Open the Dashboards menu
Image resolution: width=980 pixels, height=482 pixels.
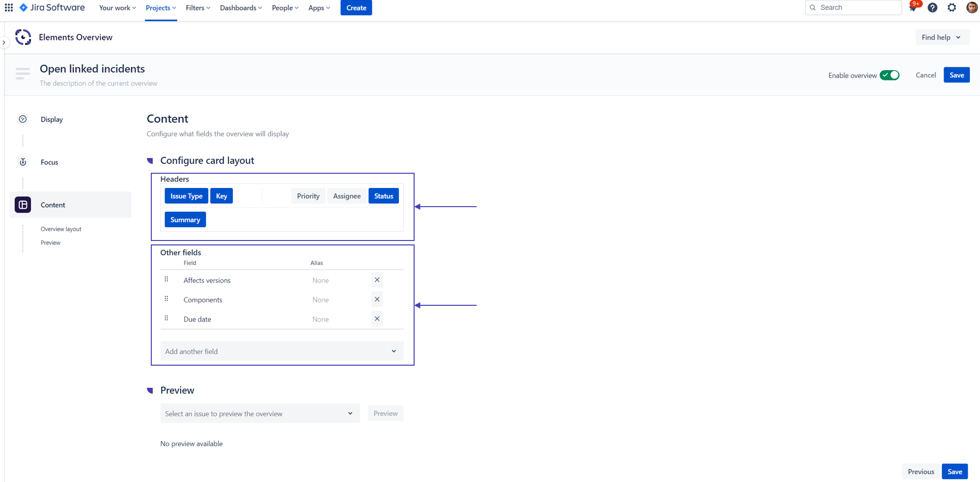tap(241, 8)
